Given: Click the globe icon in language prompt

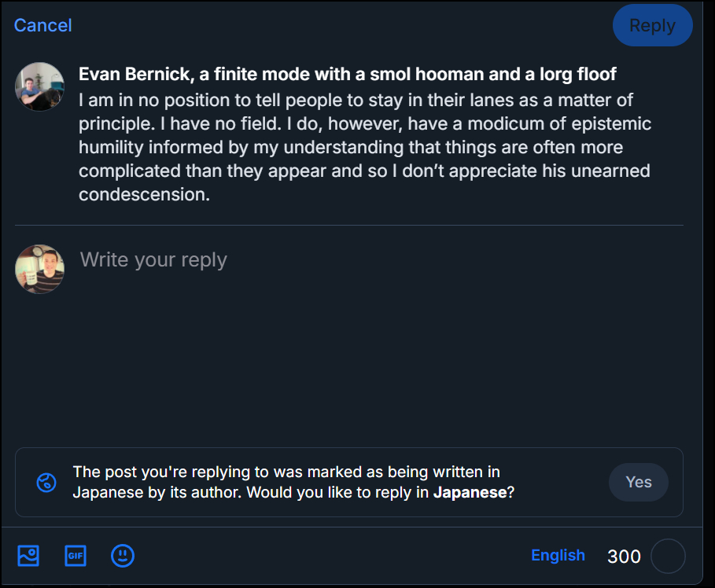Looking at the screenshot, I should pyautogui.click(x=46, y=483).
